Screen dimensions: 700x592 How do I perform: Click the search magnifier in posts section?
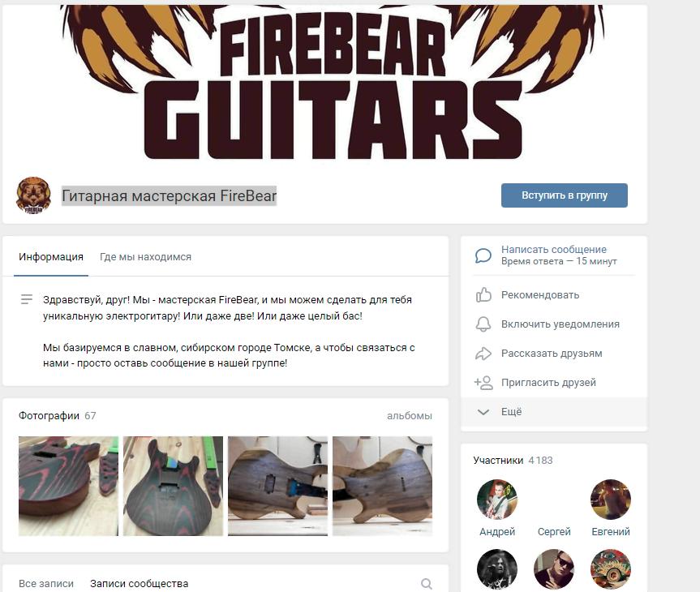(427, 584)
